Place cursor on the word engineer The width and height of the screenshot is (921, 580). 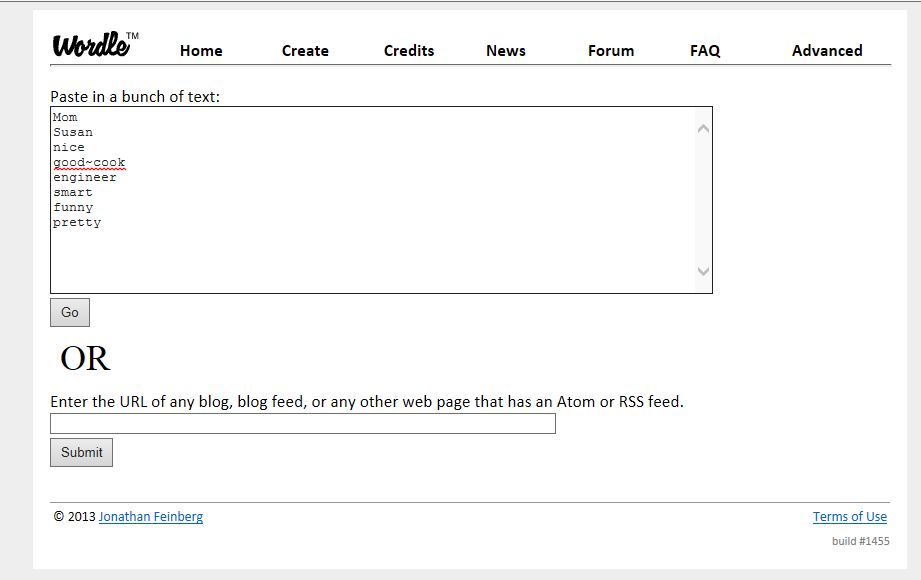(x=85, y=177)
